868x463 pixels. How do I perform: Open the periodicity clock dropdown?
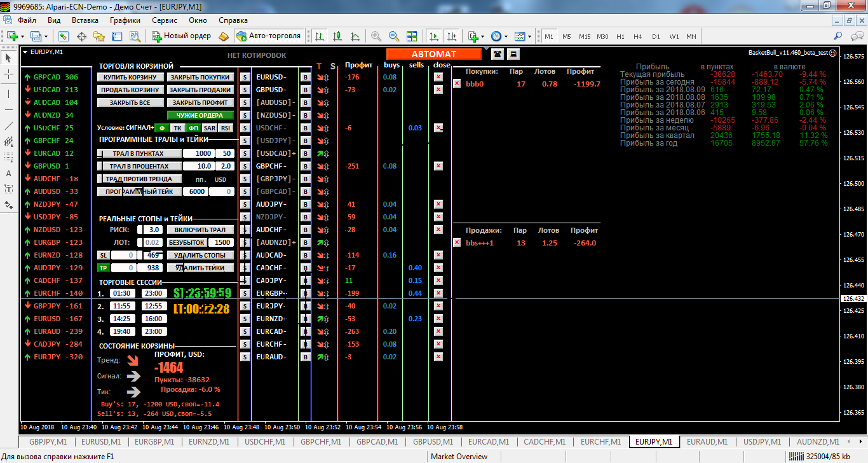[506, 36]
